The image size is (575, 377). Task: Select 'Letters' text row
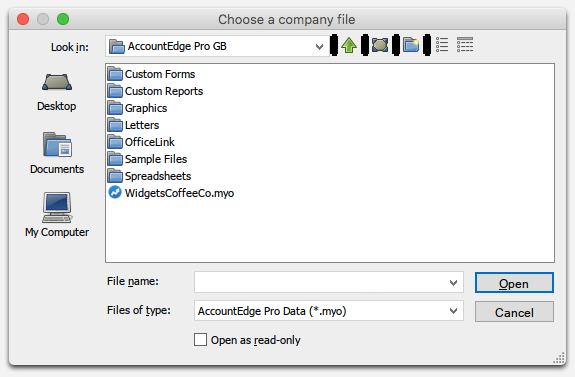tap(142, 125)
